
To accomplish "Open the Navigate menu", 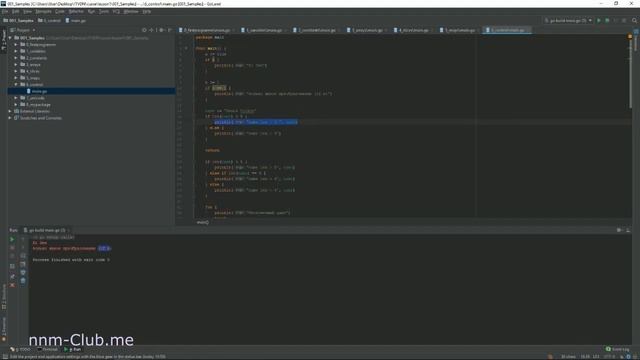I will point(43,11).
